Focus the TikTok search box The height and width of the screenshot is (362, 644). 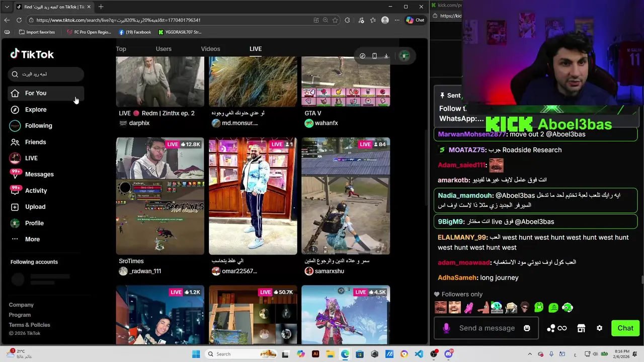tap(46, 74)
